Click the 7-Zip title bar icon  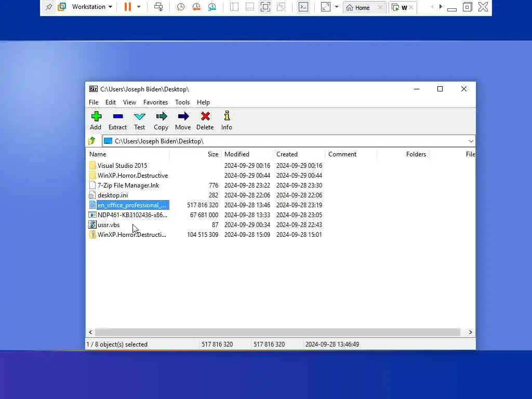(94, 89)
